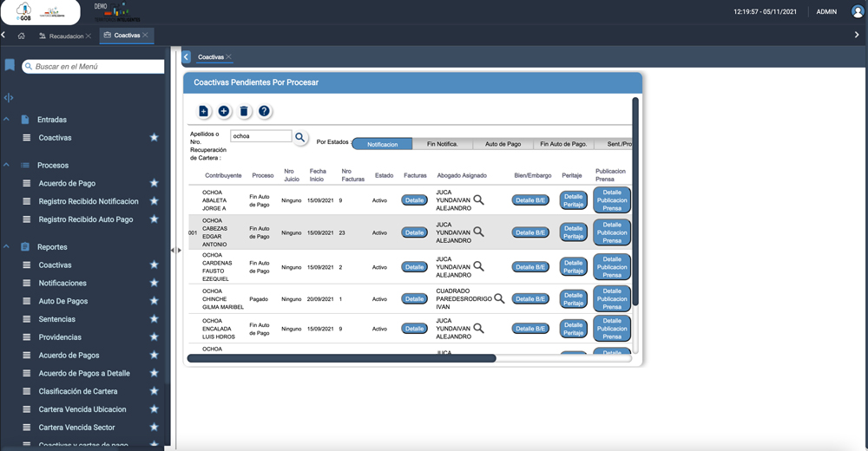
Task: Collapse the Entradas menu section
Action: pos(6,120)
